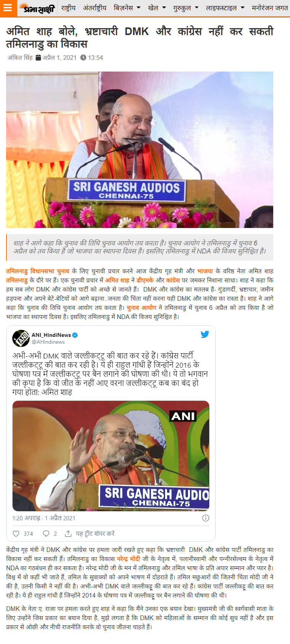The width and height of the screenshot is (290, 644).
Task: Click the Prabhasakshi site logo
Action: click(x=37, y=8)
